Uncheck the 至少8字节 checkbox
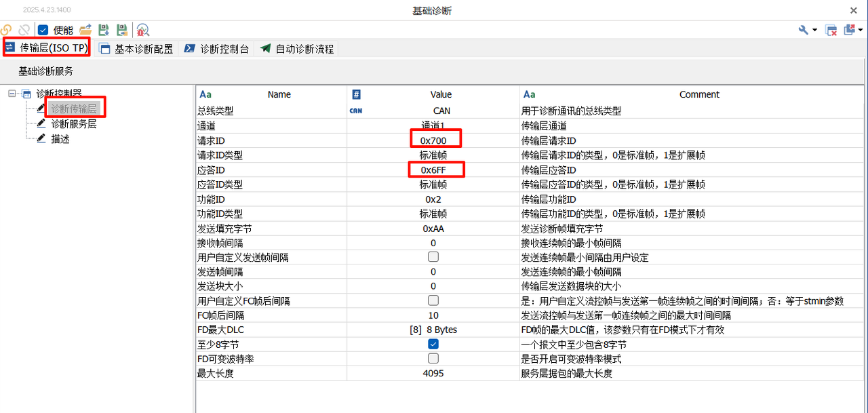 pos(433,344)
